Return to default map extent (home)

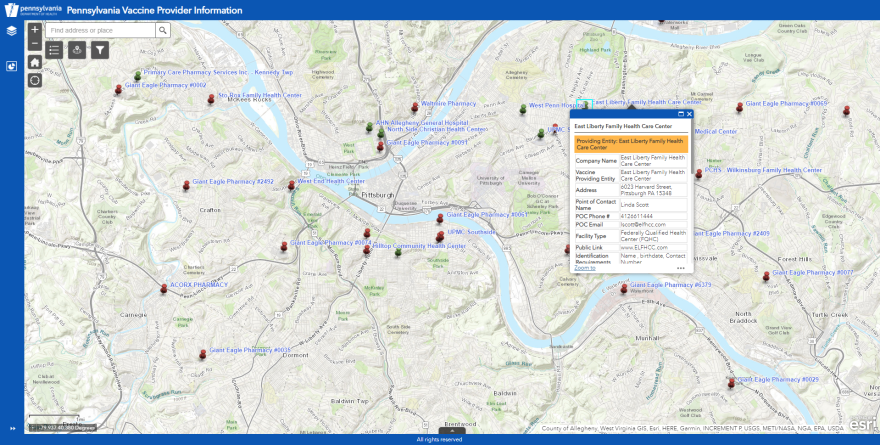[35, 62]
